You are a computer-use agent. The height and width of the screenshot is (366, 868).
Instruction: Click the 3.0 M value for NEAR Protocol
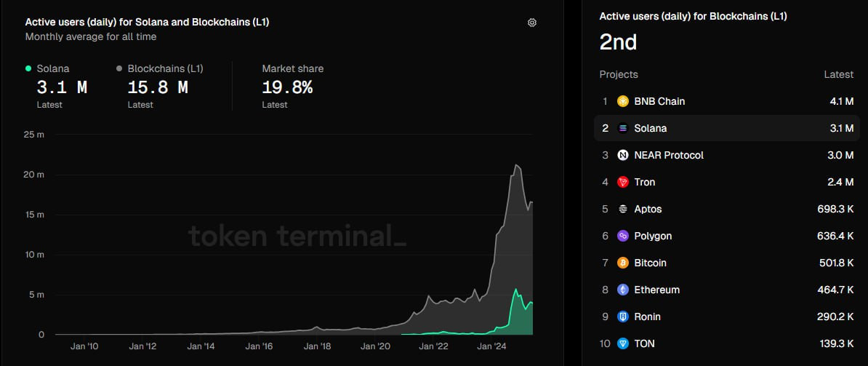[x=841, y=156]
